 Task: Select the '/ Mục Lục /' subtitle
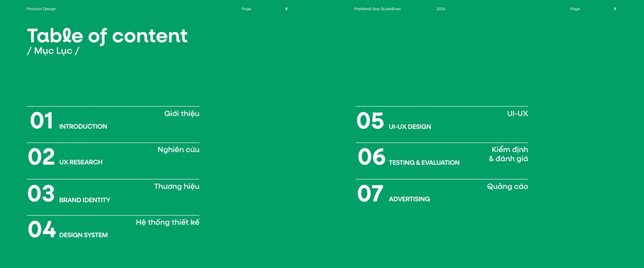click(x=53, y=51)
